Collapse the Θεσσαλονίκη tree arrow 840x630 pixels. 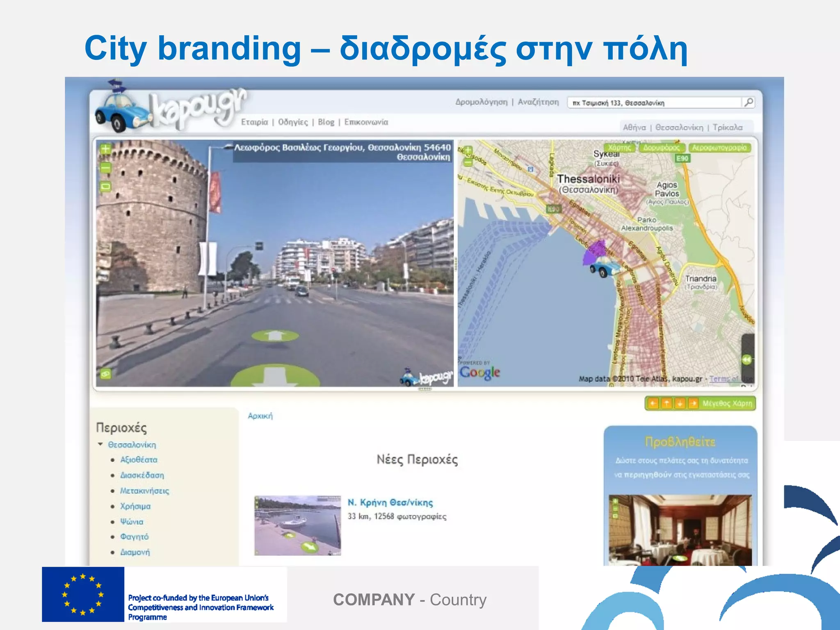click(100, 444)
